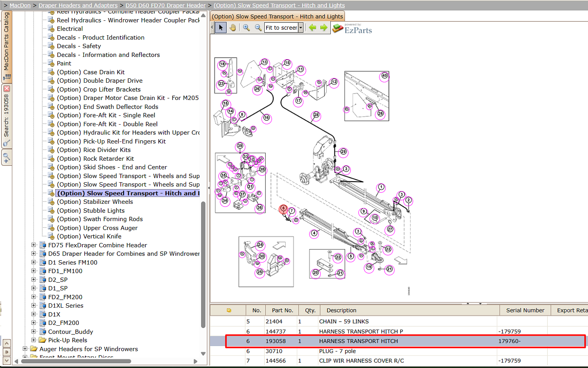588x368 pixels.
Task: Zoom out of the parts diagram
Action: [x=258, y=27]
